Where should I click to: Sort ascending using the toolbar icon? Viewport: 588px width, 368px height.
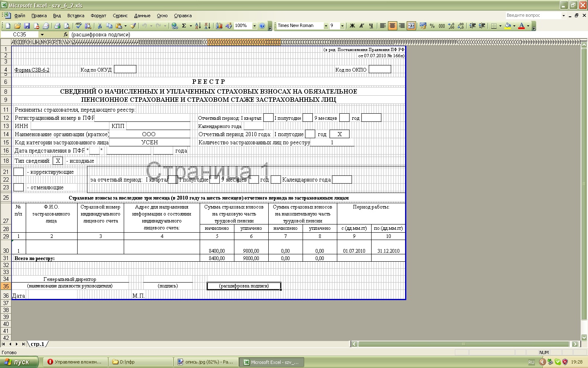pyautogui.click(x=198, y=26)
